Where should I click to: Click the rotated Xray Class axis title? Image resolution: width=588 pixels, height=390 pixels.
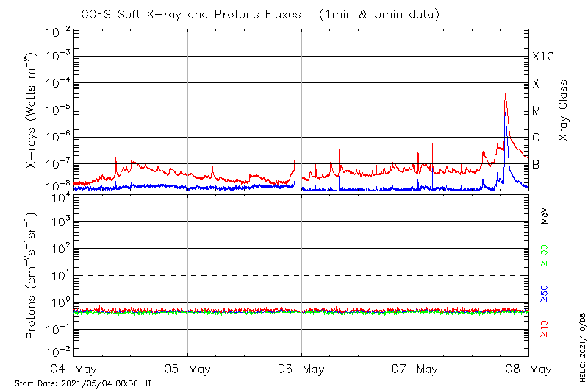coord(564,110)
